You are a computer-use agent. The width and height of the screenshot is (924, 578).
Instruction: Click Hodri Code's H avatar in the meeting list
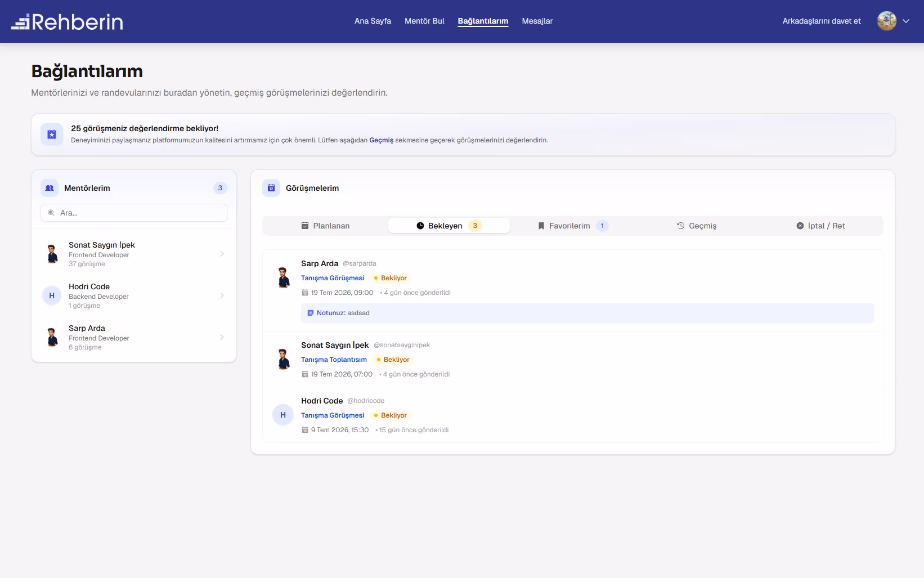point(283,415)
